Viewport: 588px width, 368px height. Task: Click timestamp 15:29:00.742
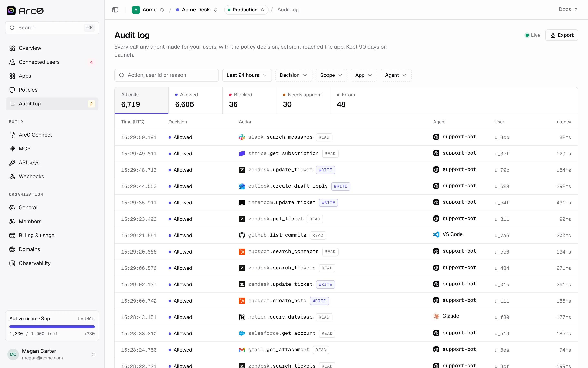coord(139,301)
